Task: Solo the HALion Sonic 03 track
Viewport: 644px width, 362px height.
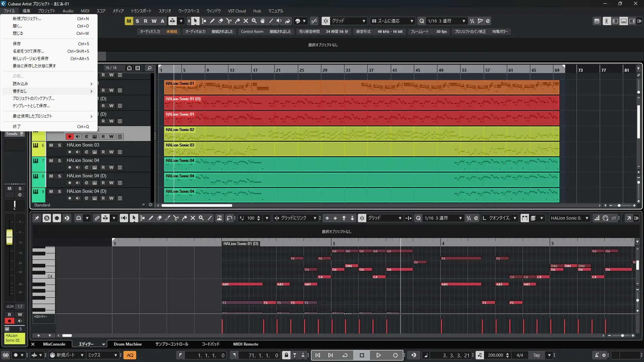Action: click(x=59, y=145)
